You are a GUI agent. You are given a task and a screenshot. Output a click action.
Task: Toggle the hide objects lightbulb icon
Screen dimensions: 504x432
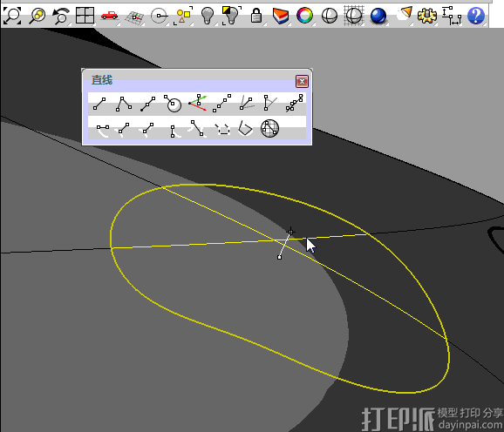[x=208, y=16]
